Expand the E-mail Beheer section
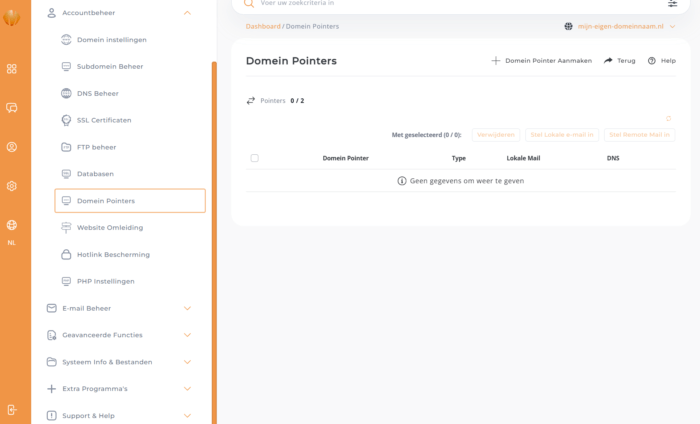700x424 pixels. (x=187, y=308)
